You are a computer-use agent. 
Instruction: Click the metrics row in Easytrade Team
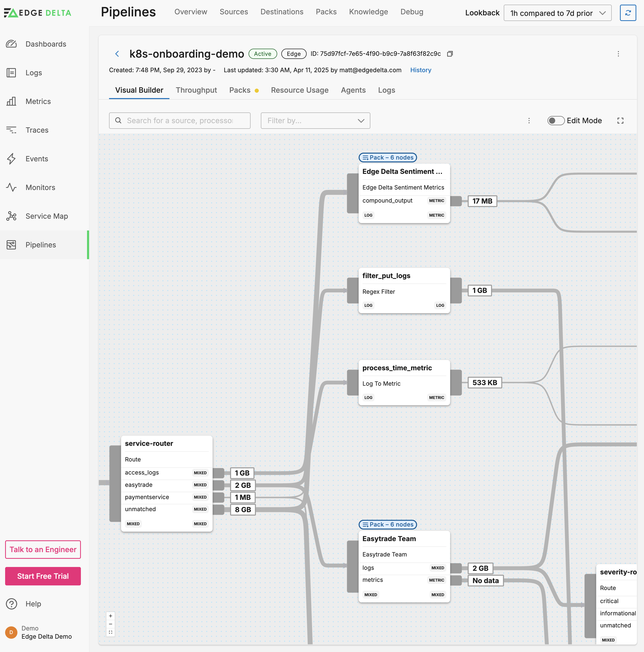click(404, 580)
